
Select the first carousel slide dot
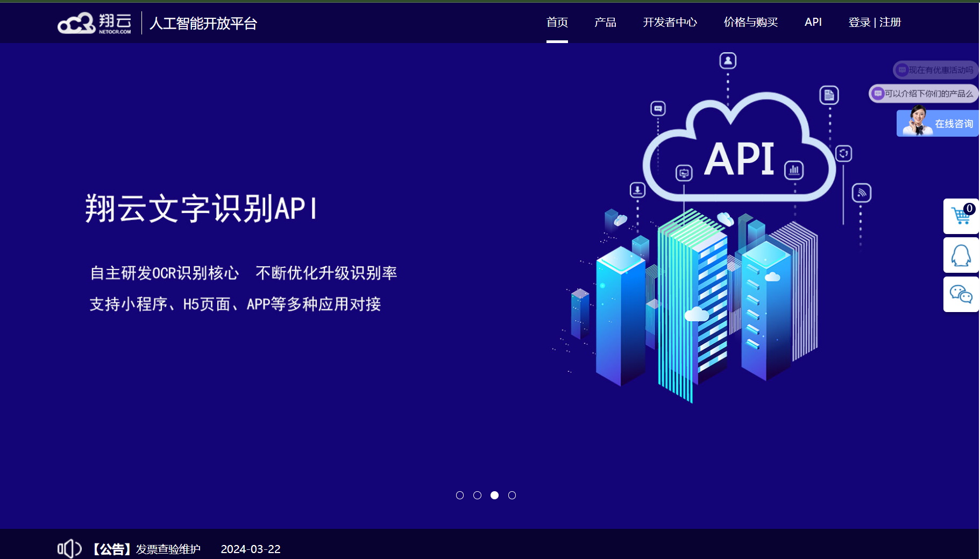click(460, 495)
